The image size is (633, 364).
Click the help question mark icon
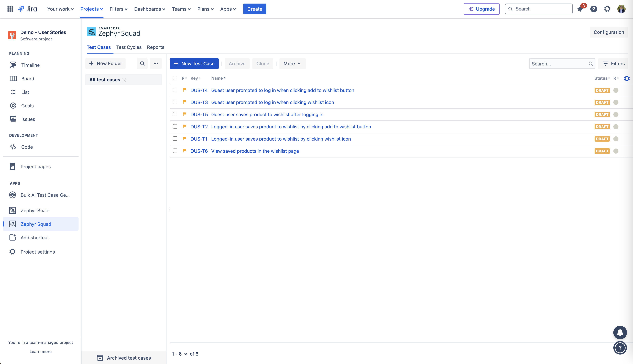coord(594,9)
